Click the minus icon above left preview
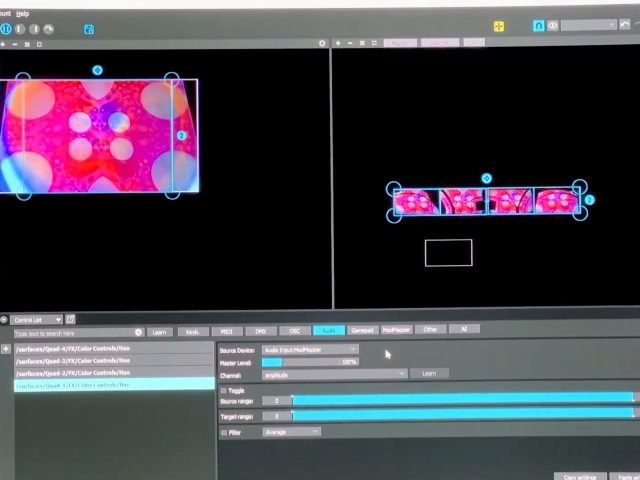This screenshot has height=480, width=640. pos(16,44)
